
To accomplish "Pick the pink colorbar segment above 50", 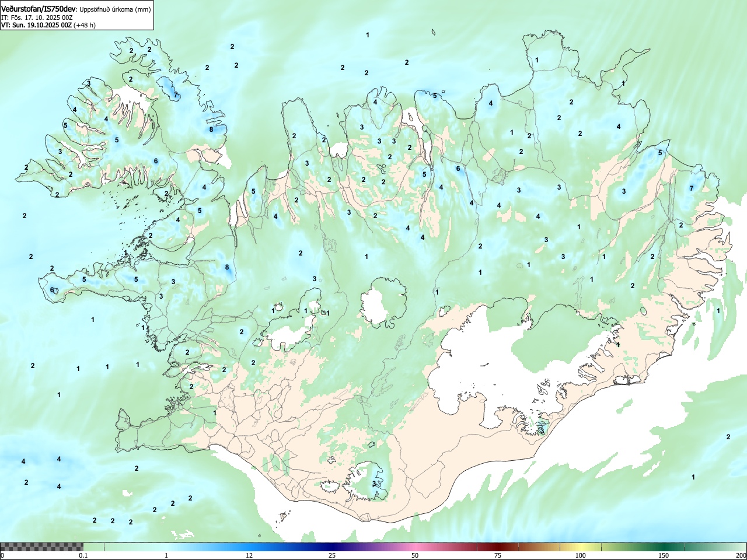I will click(416, 547).
